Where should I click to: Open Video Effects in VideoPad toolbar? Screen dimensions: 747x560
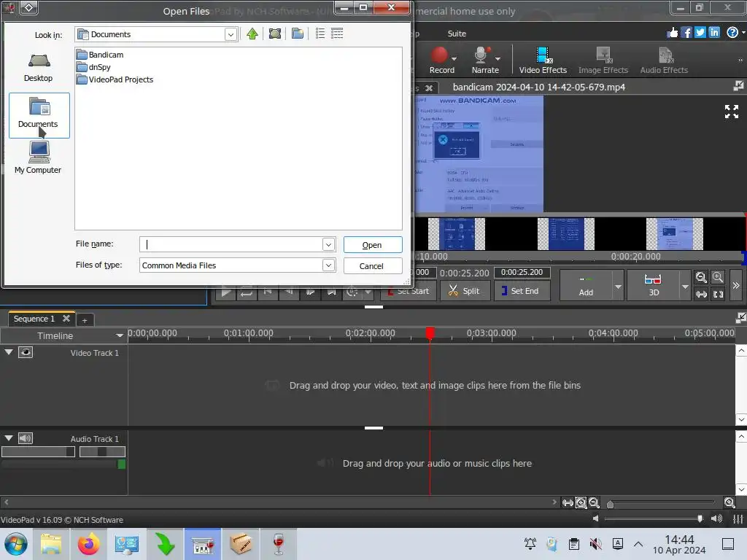pyautogui.click(x=543, y=60)
